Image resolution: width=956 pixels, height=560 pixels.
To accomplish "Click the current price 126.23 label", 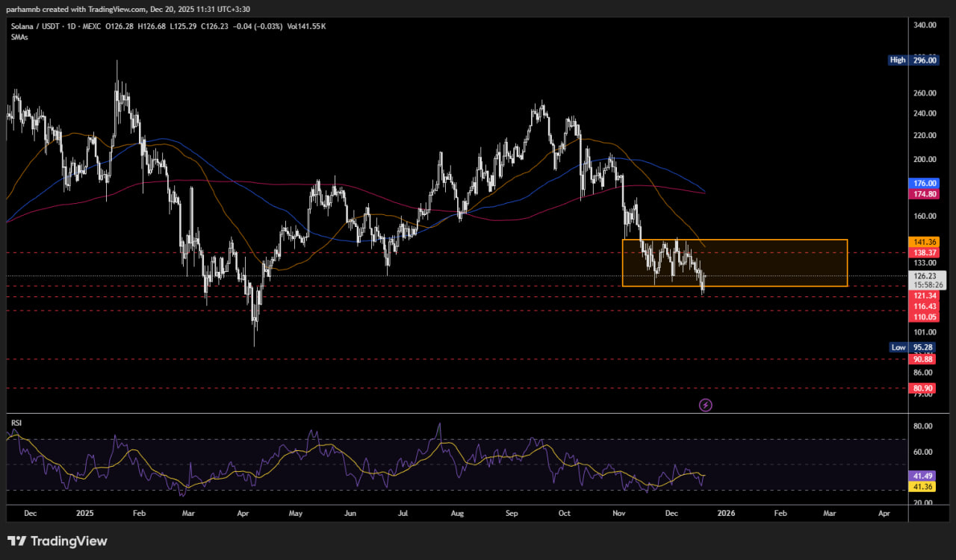I will point(925,276).
